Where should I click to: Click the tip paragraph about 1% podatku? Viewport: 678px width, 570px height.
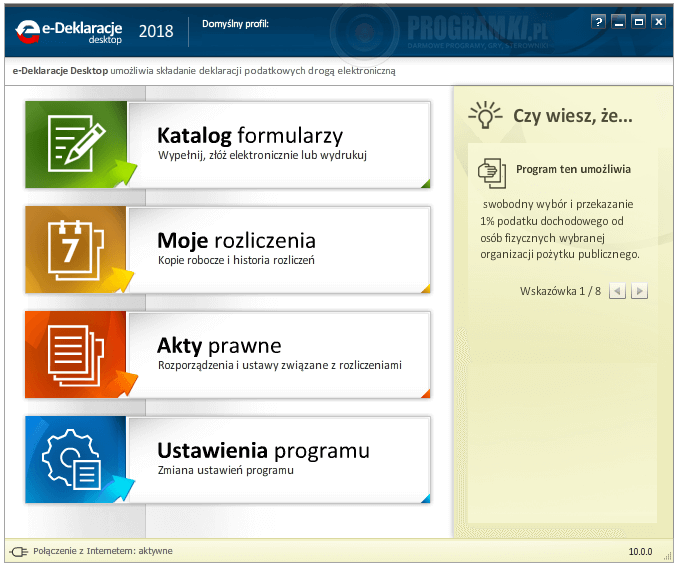point(560,229)
